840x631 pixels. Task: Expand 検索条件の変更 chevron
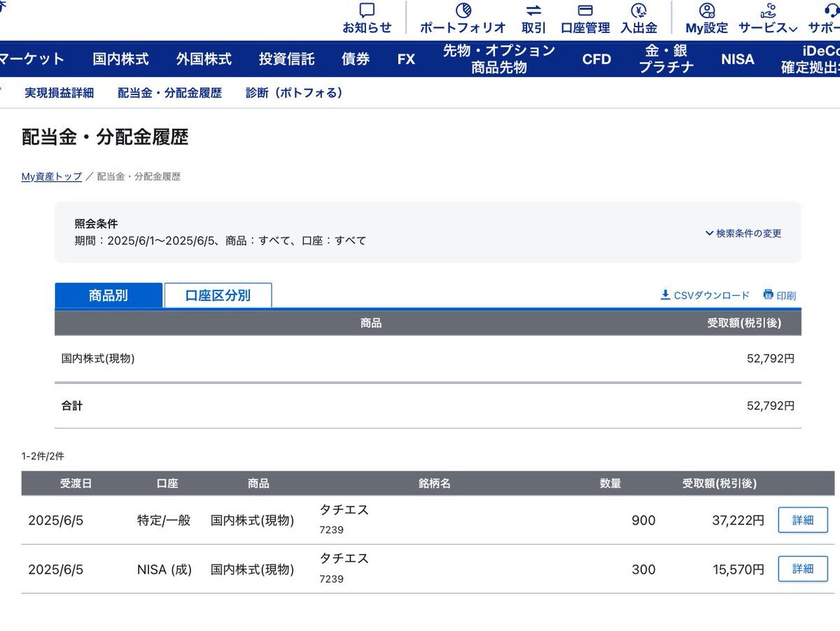[709, 233]
